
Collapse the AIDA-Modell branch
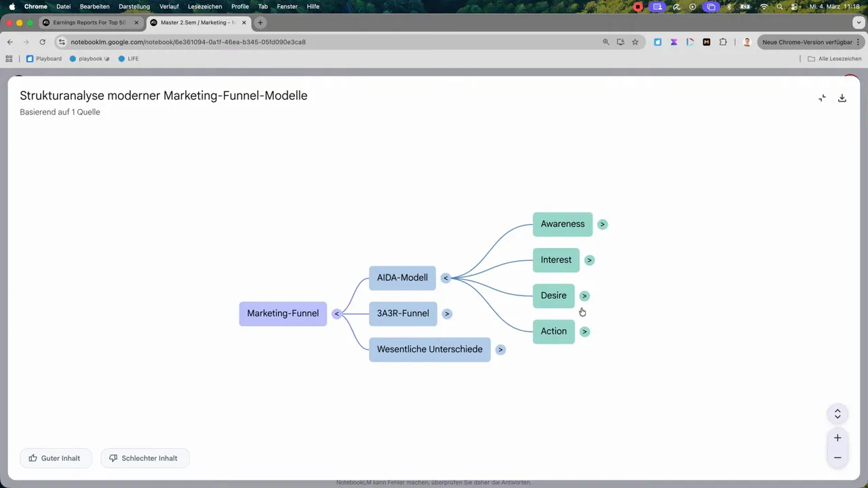(446, 278)
